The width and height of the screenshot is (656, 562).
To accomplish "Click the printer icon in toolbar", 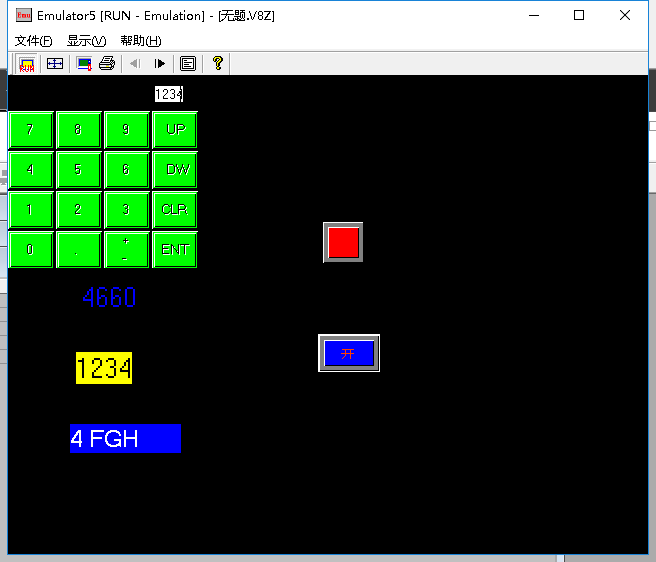I will coord(107,64).
